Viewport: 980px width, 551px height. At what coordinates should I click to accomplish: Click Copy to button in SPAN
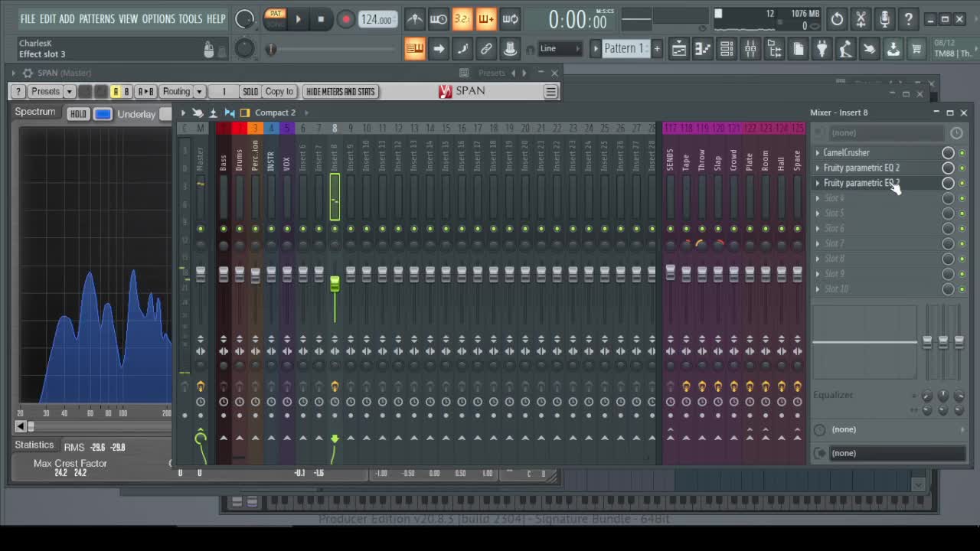(x=279, y=92)
